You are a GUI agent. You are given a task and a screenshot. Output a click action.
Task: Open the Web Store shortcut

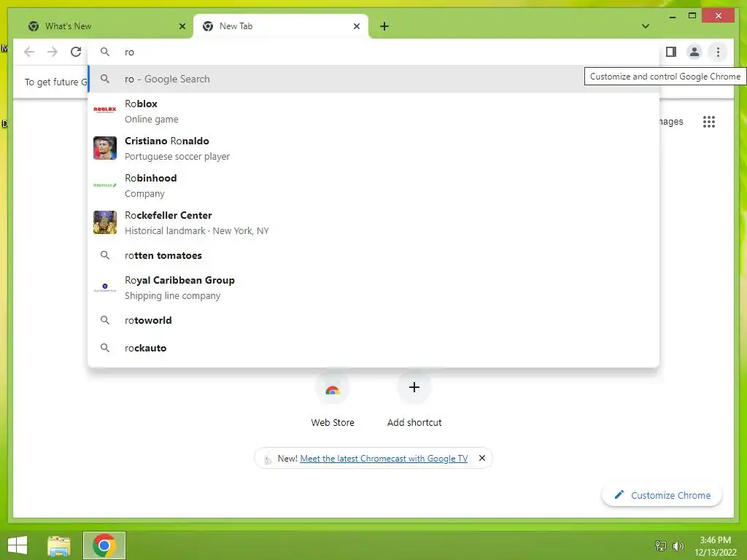click(x=333, y=400)
